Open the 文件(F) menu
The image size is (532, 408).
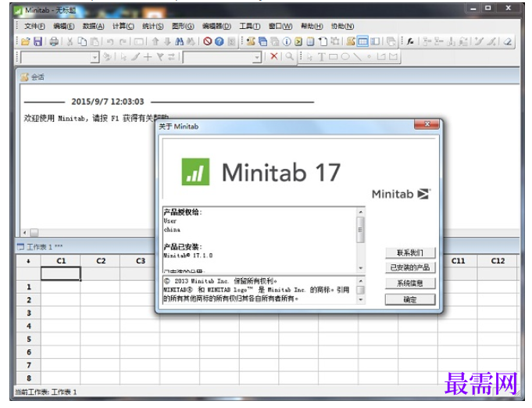tap(34, 26)
